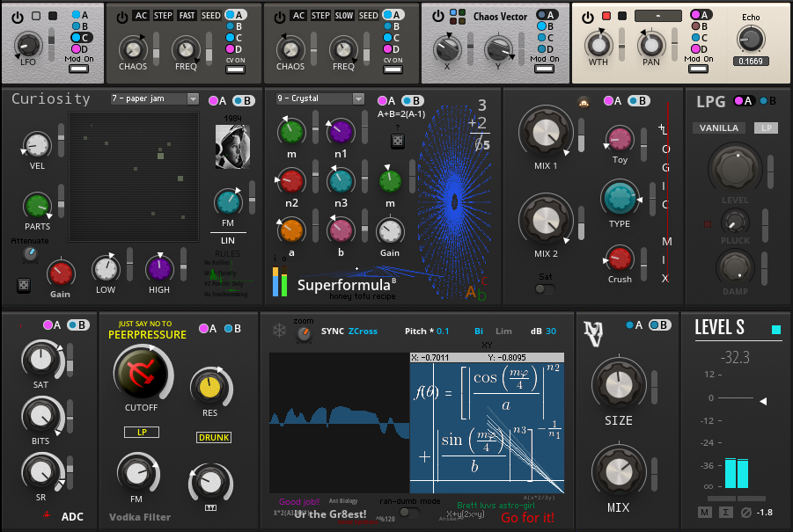Click the Pitch value 0.1 in the scope

(x=443, y=332)
